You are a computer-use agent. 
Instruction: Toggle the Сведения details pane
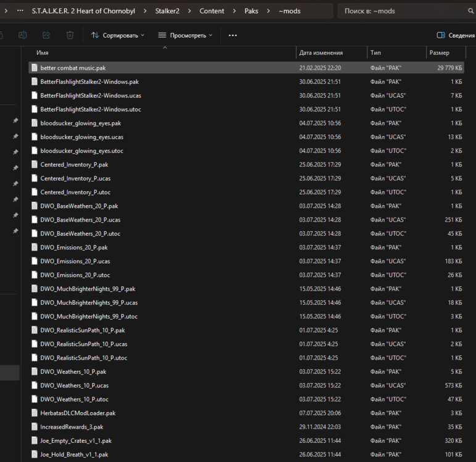[456, 35]
